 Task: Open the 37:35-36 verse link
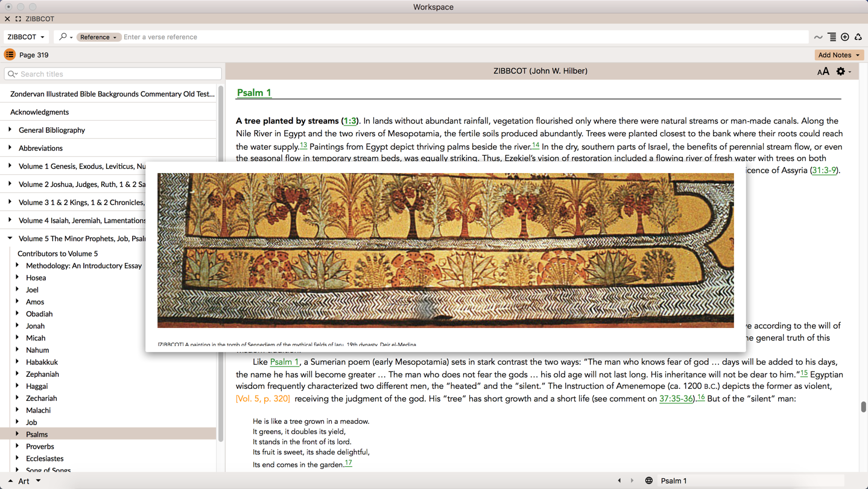pos(676,399)
